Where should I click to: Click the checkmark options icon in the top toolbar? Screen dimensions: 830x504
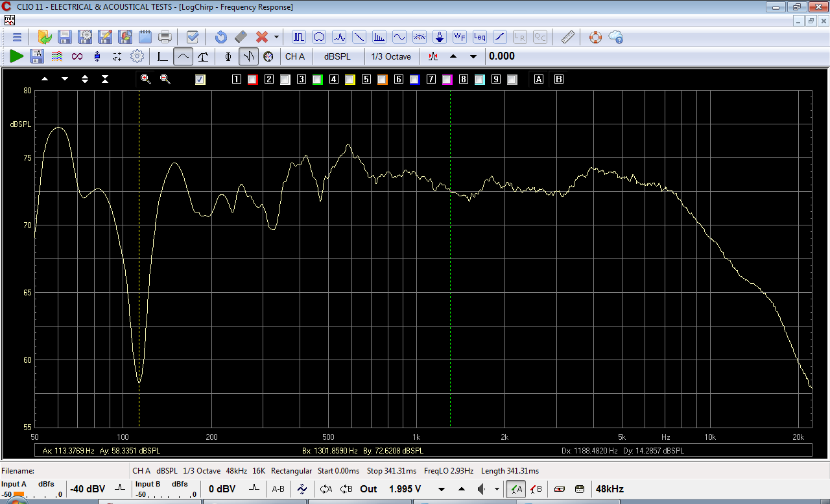coord(193,37)
